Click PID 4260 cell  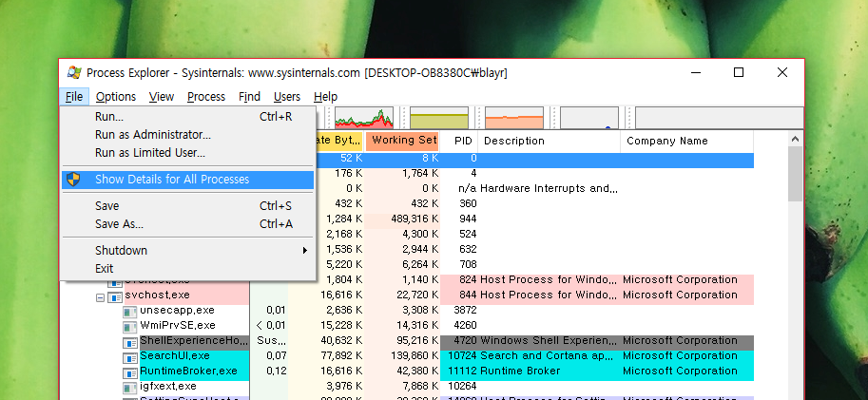465,325
